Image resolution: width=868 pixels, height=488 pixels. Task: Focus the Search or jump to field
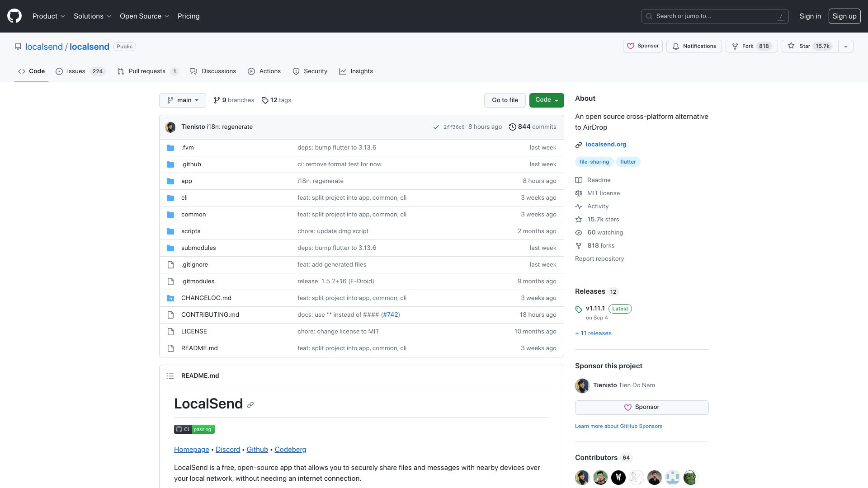coord(715,16)
